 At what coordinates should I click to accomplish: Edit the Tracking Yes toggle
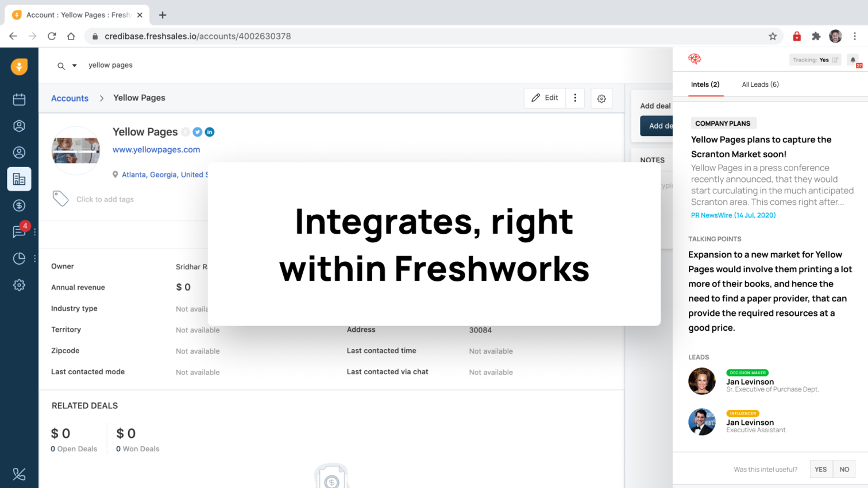click(835, 60)
